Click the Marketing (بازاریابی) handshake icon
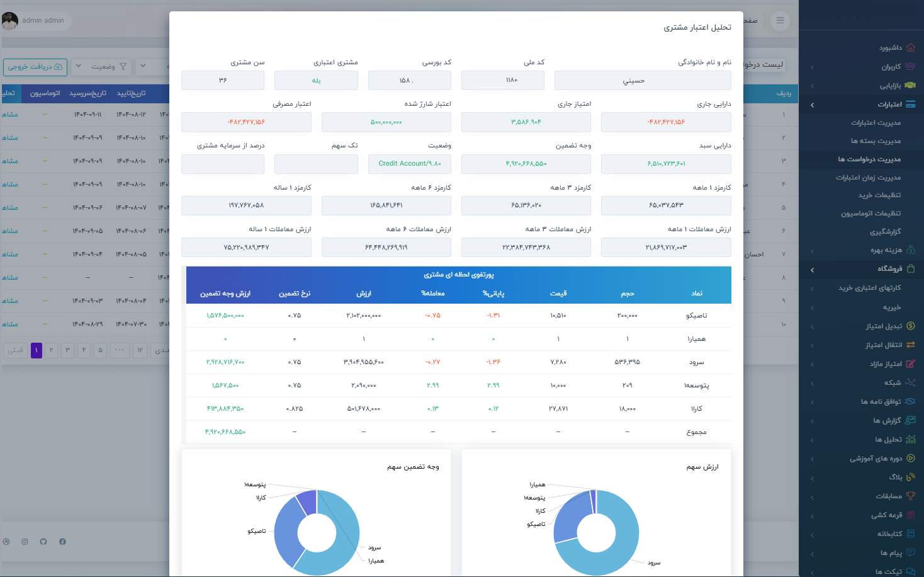 tap(910, 86)
